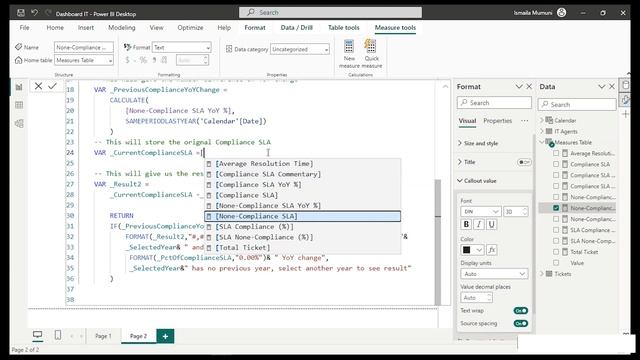Click currency format dollar icon
This screenshot has width=640, height=360.
point(127,60)
